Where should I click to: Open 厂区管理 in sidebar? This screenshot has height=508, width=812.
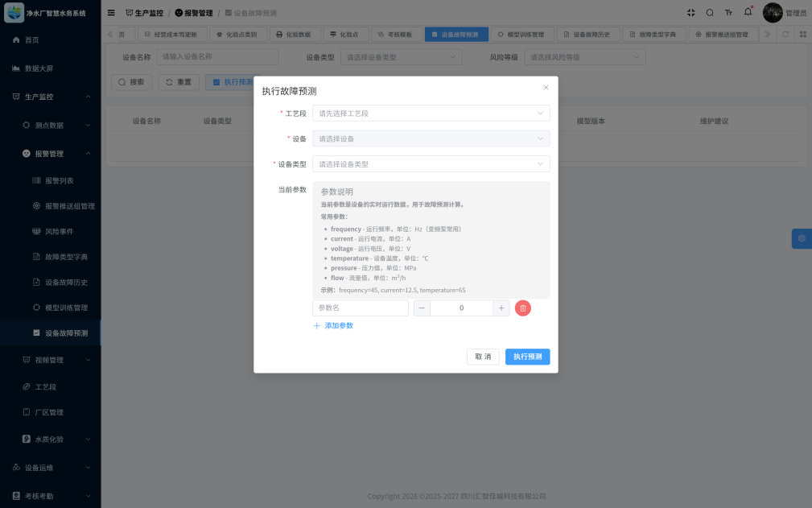pyautogui.click(x=50, y=412)
